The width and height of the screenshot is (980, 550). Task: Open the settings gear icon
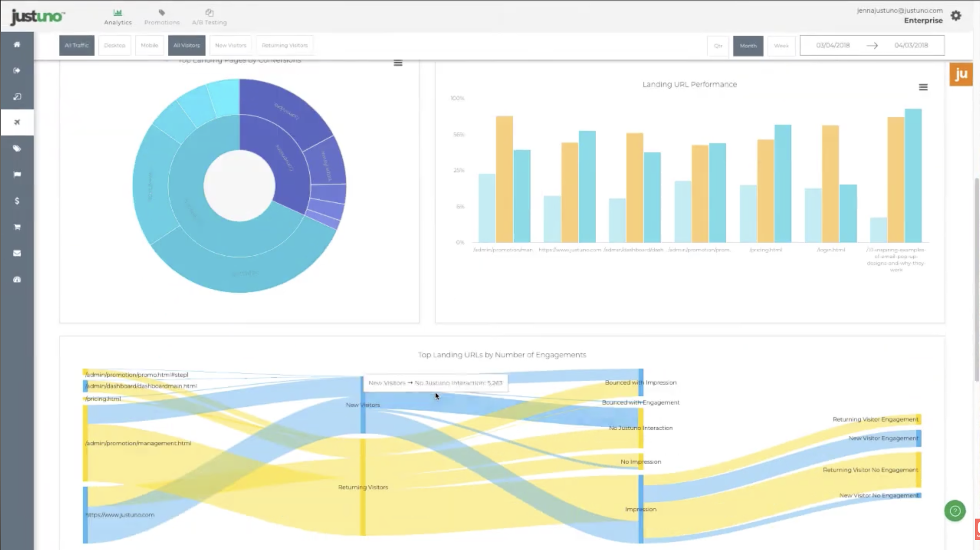tap(956, 16)
